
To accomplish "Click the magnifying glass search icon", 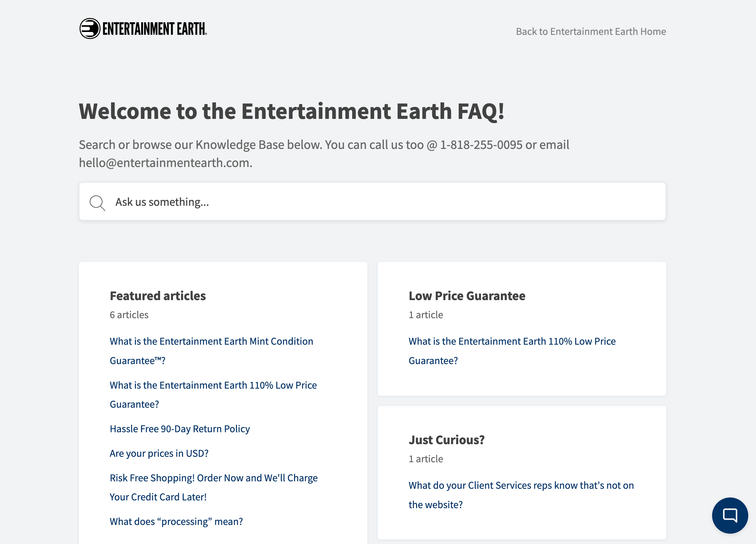I will 97,203.
